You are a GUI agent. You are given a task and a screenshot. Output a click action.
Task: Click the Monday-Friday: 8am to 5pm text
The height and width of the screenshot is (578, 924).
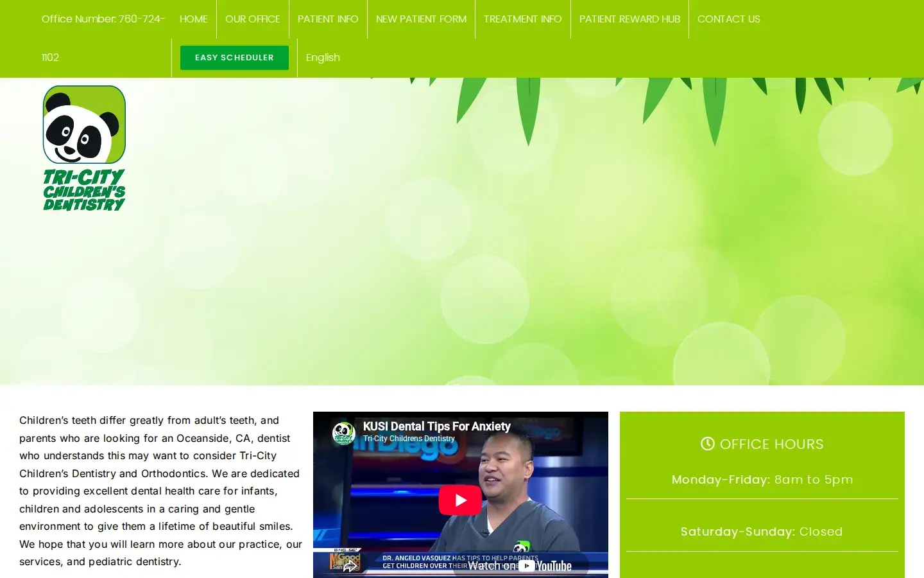click(x=762, y=480)
